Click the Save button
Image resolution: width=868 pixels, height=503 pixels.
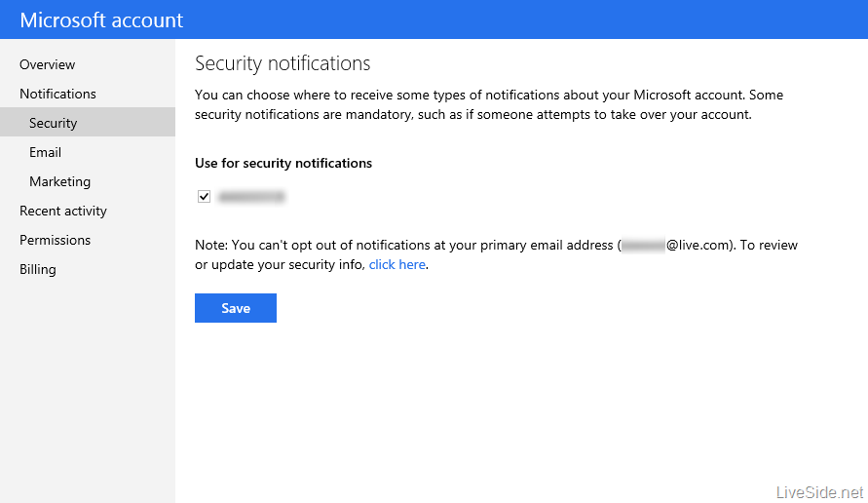click(236, 308)
